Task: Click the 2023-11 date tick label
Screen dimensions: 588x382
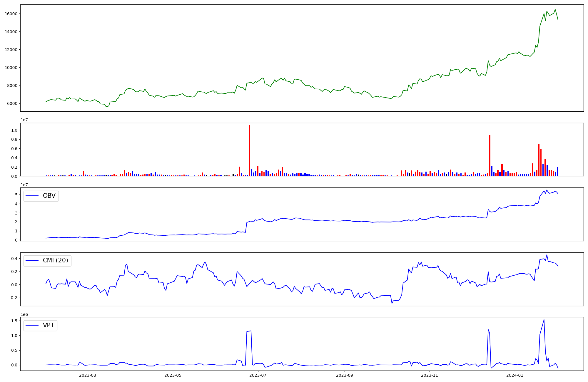Action: 430,375
